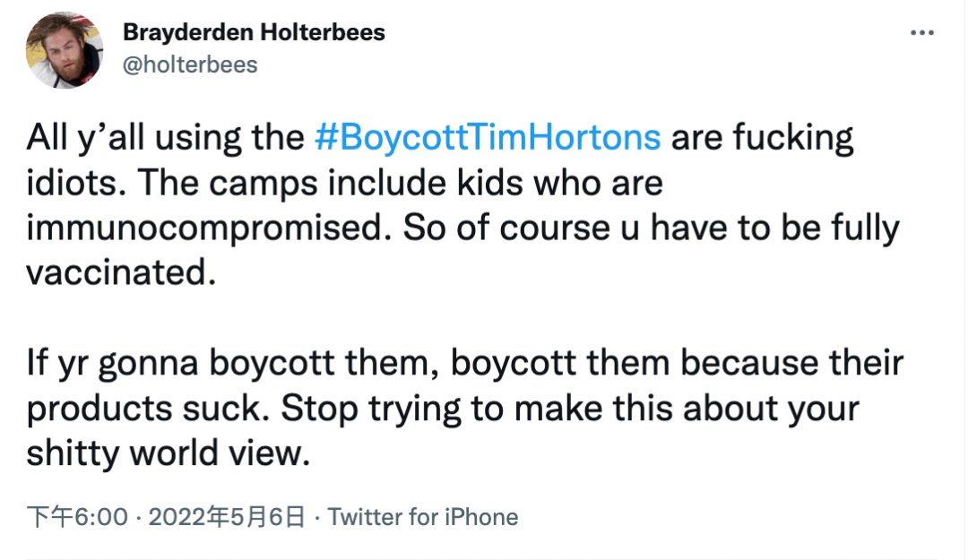Open the tweet's three-dot more menu
The image size is (968, 560).
click(921, 33)
